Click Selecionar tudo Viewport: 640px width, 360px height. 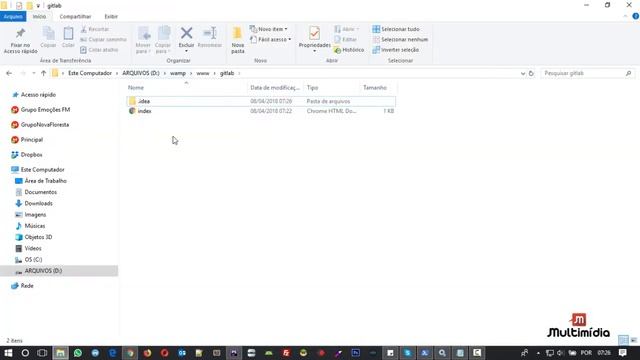tap(396, 29)
